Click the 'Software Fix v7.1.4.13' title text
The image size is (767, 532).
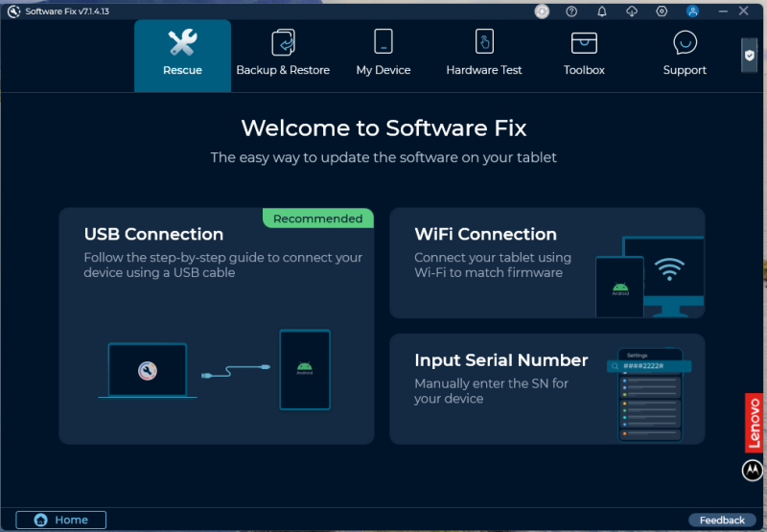pos(67,12)
